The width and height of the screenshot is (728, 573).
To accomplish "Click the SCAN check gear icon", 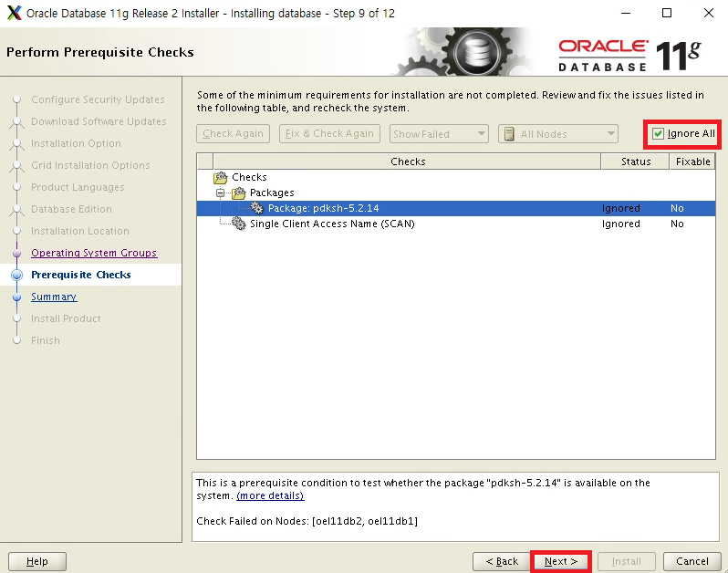I will (x=239, y=224).
